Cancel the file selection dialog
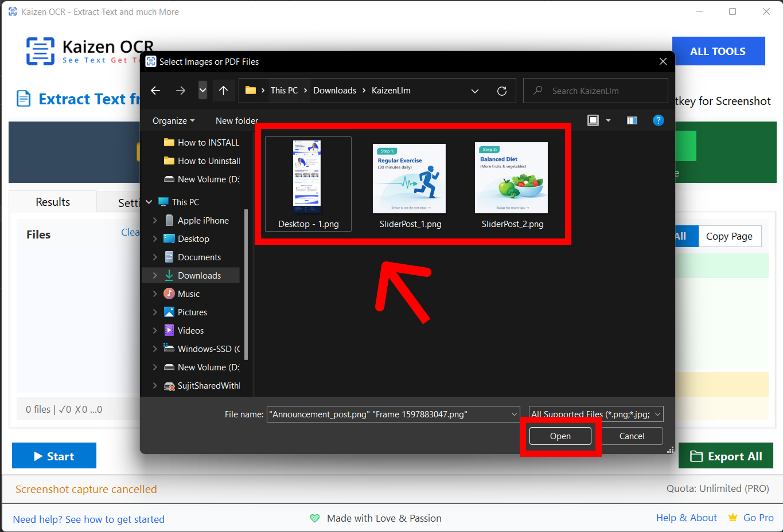This screenshot has width=783, height=532. (632, 436)
